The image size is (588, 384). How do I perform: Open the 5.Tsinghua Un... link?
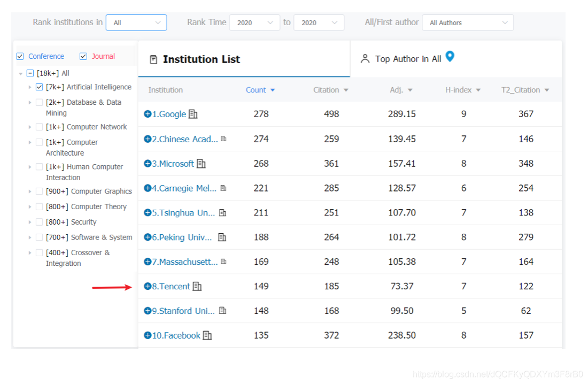coord(183,213)
